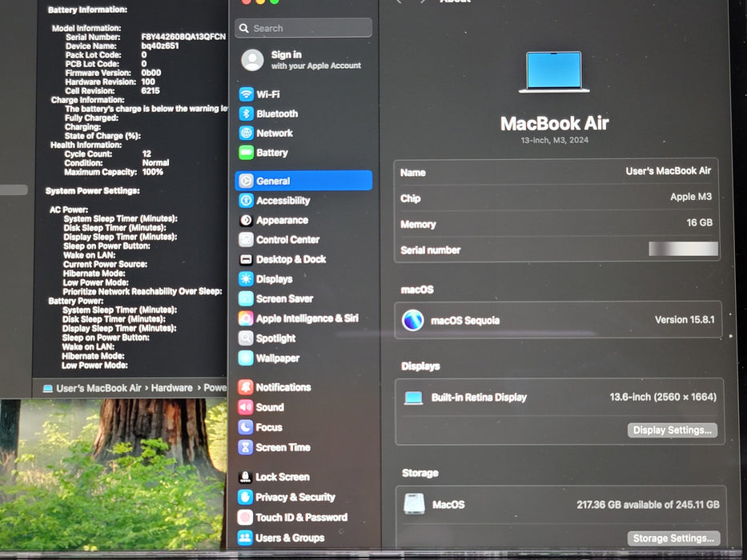Viewport: 747px width, 560px height.
Task: Click the State of Charge (%) row
Action: point(102,136)
